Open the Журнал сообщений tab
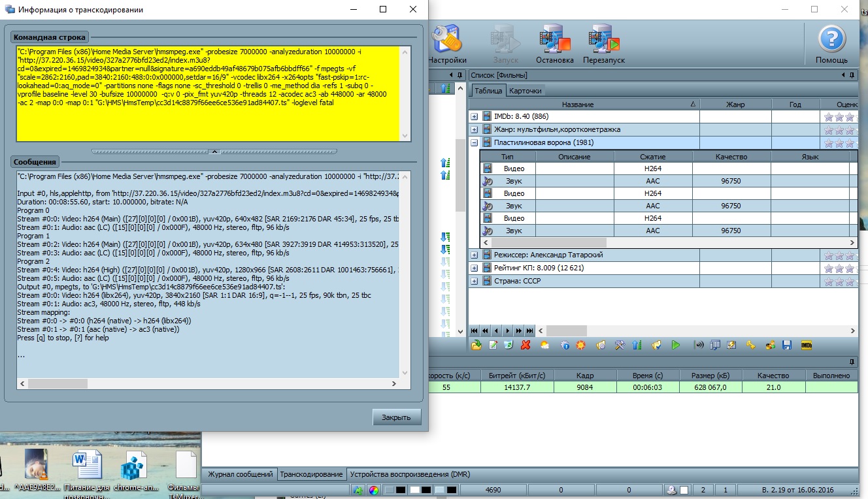The image size is (868, 499). click(240, 474)
